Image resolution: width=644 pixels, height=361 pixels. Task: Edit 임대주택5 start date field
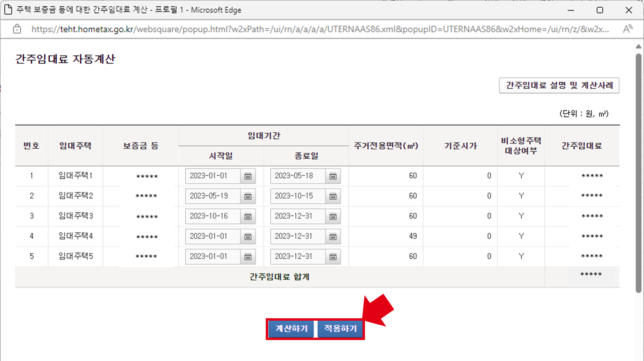(213, 257)
